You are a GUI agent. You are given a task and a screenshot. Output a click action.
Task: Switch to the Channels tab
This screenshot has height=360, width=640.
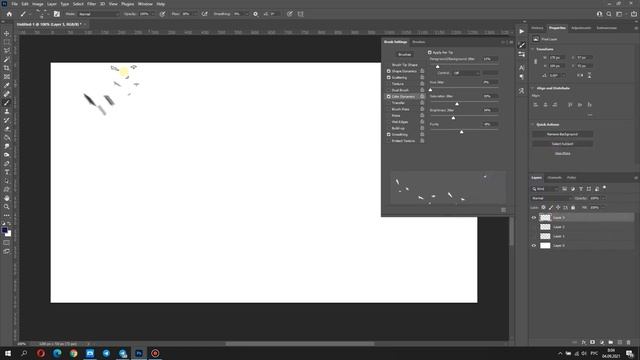[554, 178]
